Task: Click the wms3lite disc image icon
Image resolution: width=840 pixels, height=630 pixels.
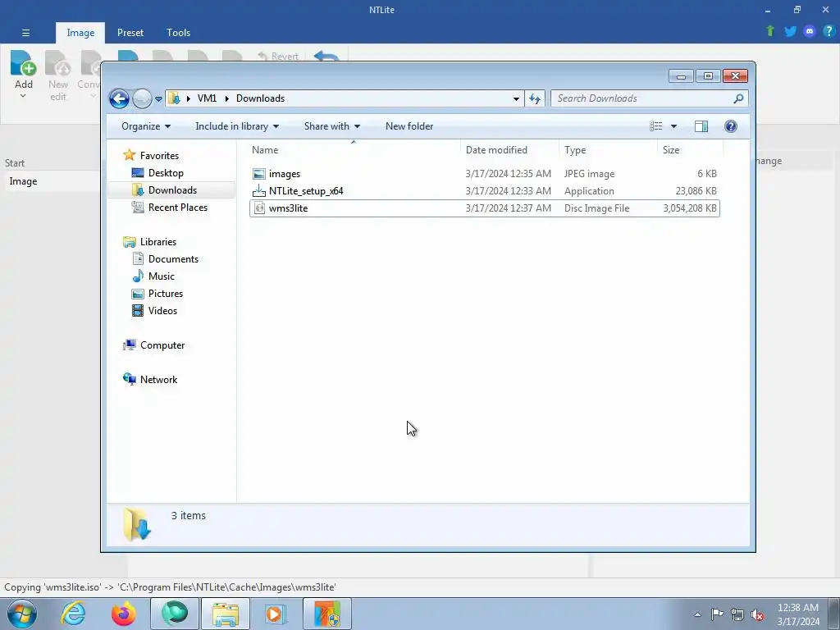Action: pyautogui.click(x=259, y=208)
